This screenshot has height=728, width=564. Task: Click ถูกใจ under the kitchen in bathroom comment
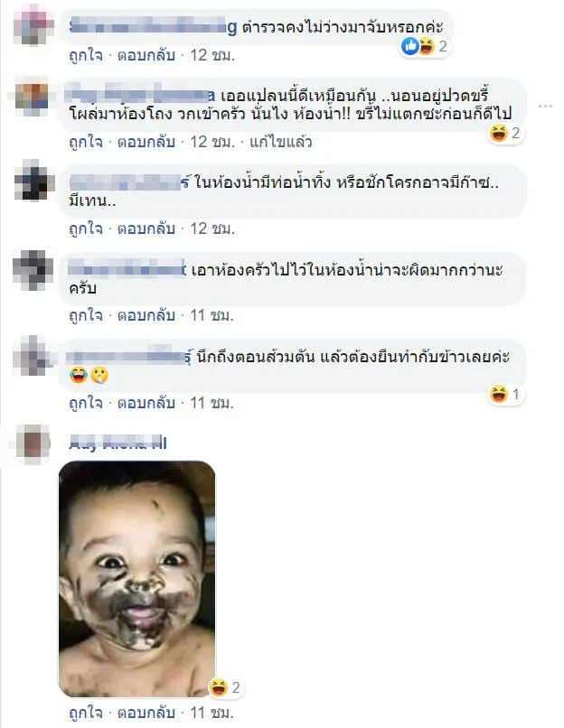(x=86, y=315)
